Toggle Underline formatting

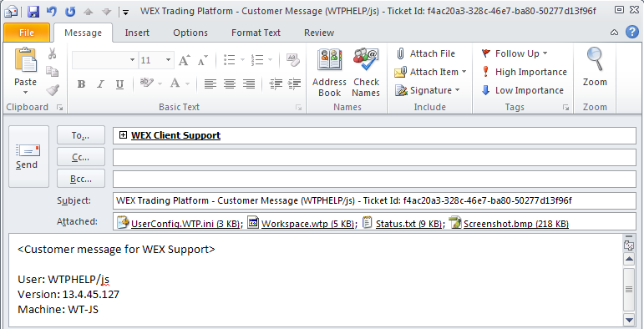119,84
